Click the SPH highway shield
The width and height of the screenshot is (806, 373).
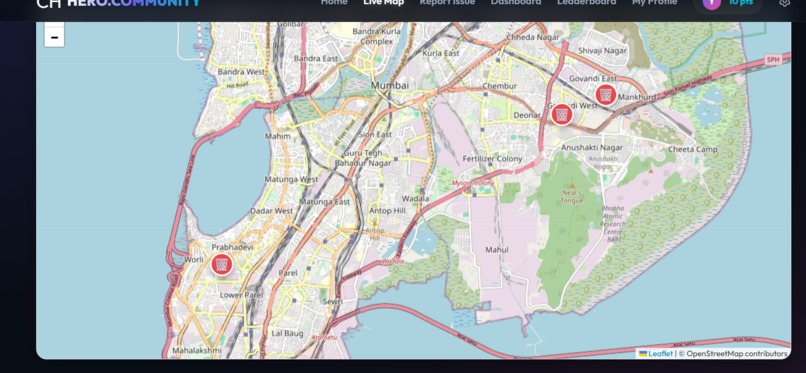773,60
